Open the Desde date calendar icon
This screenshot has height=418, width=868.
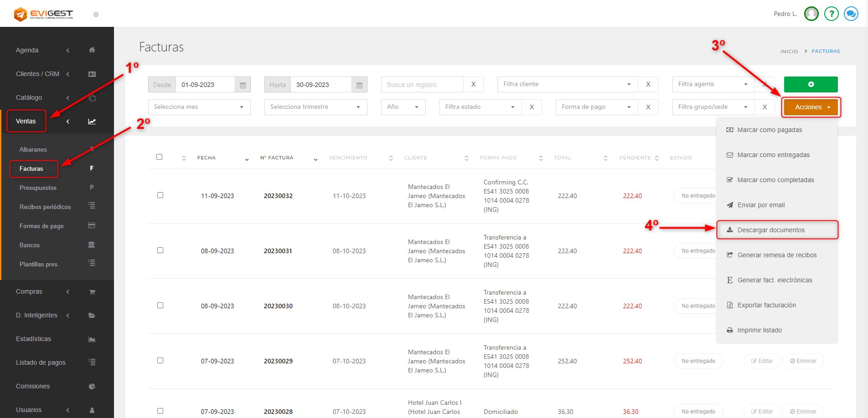(243, 85)
